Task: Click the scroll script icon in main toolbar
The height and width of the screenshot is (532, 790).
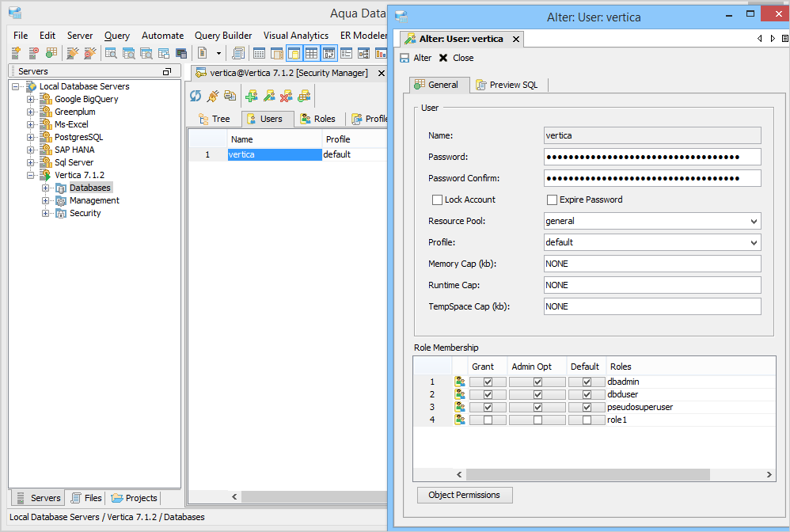Action: (238, 53)
